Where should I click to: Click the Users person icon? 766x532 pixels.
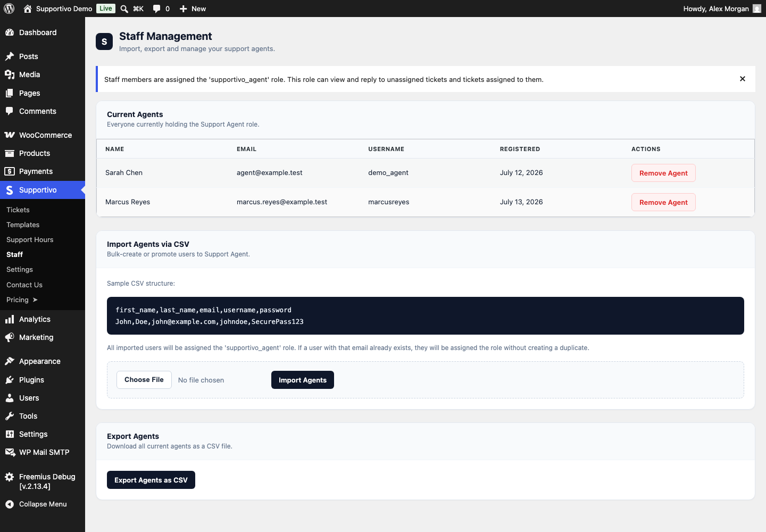click(10, 398)
